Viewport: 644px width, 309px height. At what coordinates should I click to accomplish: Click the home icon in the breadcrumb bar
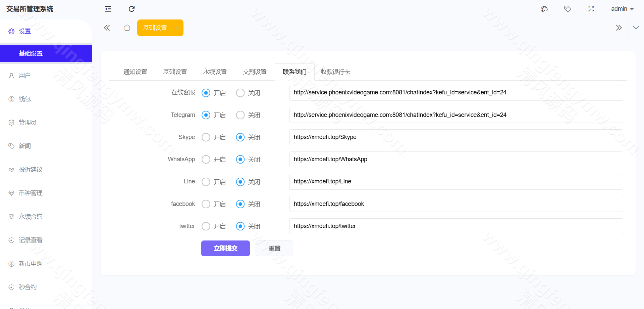pyautogui.click(x=127, y=28)
